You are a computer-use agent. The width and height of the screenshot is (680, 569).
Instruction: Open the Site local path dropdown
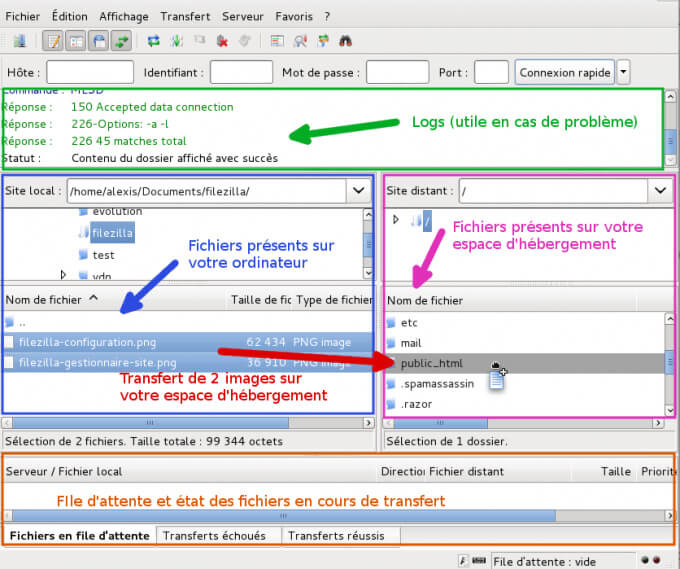[359, 191]
